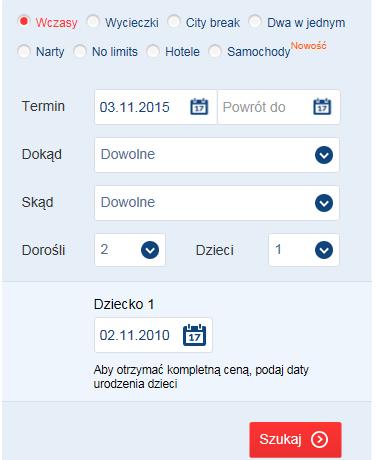
Task: Open calendar for Dziecko 1 birth date
Action: (x=194, y=335)
